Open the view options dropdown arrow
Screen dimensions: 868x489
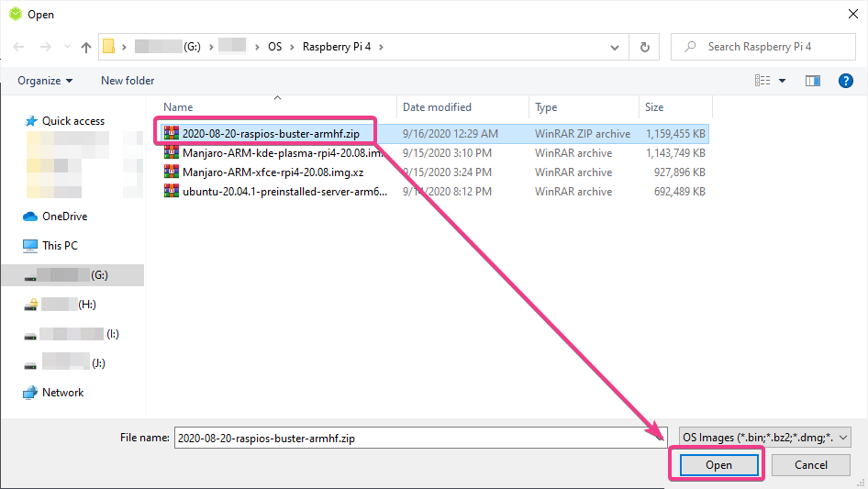(x=783, y=81)
